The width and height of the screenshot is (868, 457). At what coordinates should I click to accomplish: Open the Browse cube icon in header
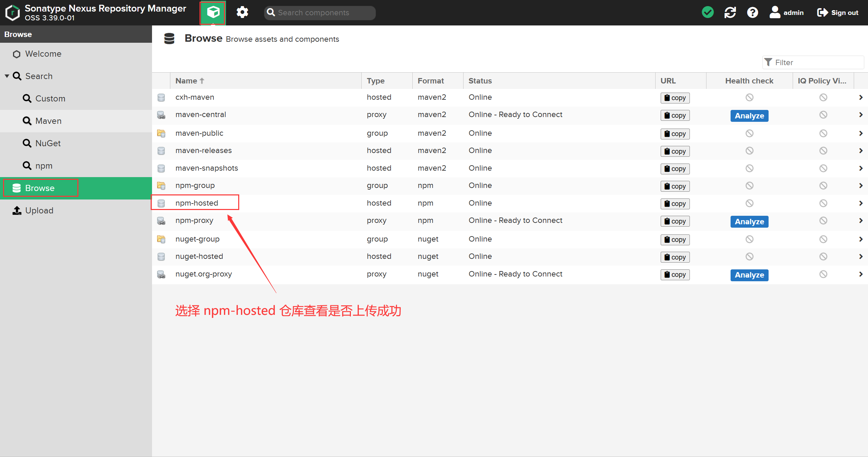[x=213, y=13]
